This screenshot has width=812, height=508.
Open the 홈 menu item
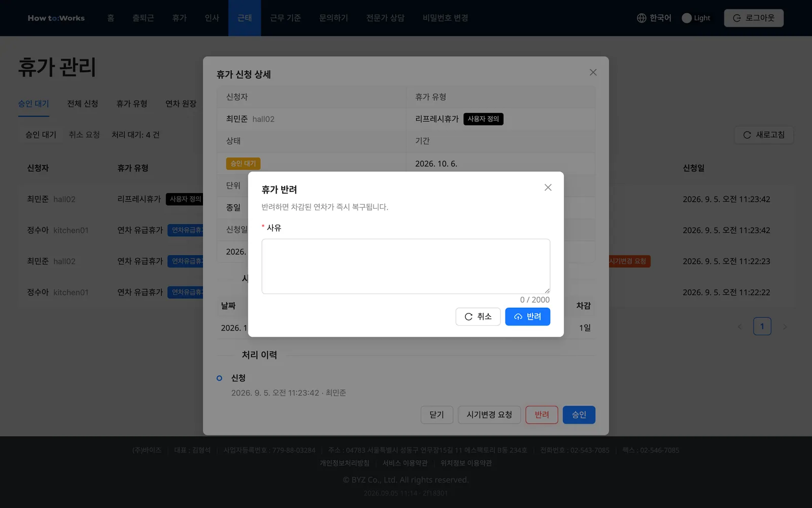111,18
